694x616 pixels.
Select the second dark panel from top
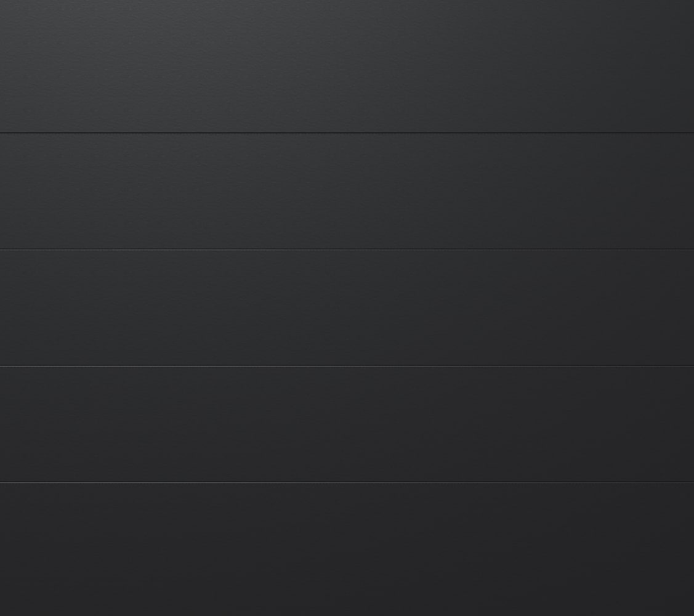[x=347, y=191]
